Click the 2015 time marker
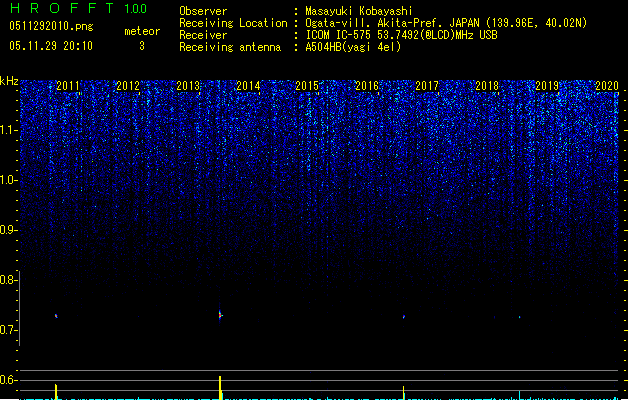This screenshot has width=629, height=400. [307, 85]
